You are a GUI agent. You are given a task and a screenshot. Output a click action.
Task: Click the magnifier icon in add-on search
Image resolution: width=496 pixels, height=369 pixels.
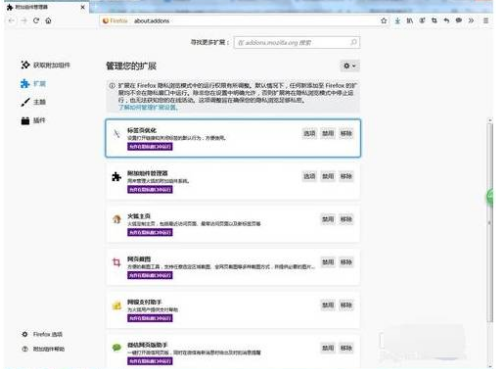pyautogui.click(x=353, y=42)
